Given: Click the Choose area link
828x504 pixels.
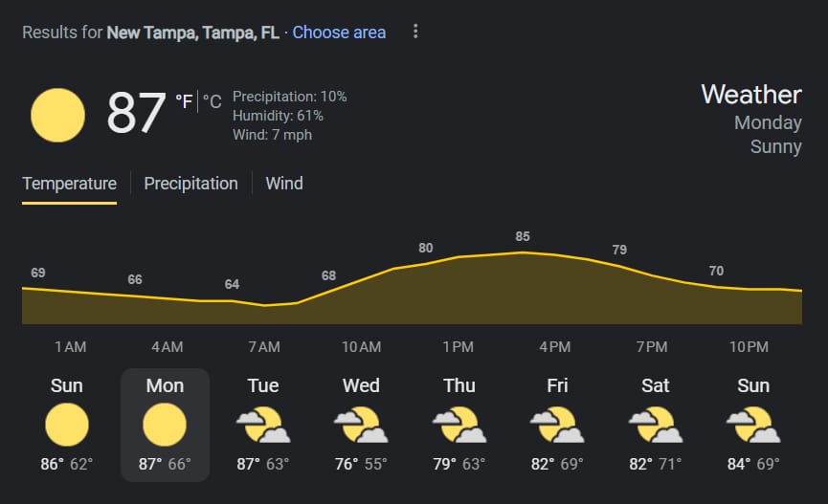Looking at the screenshot, I should [x=339, y=33].
